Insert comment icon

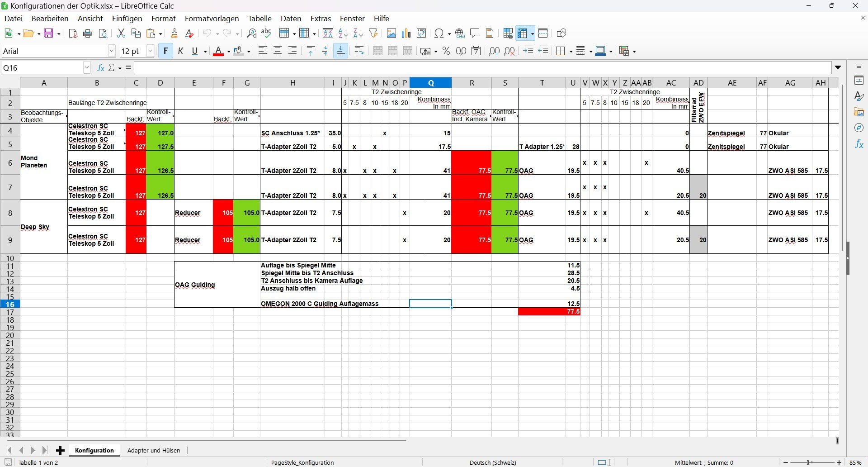coord(475,33)
